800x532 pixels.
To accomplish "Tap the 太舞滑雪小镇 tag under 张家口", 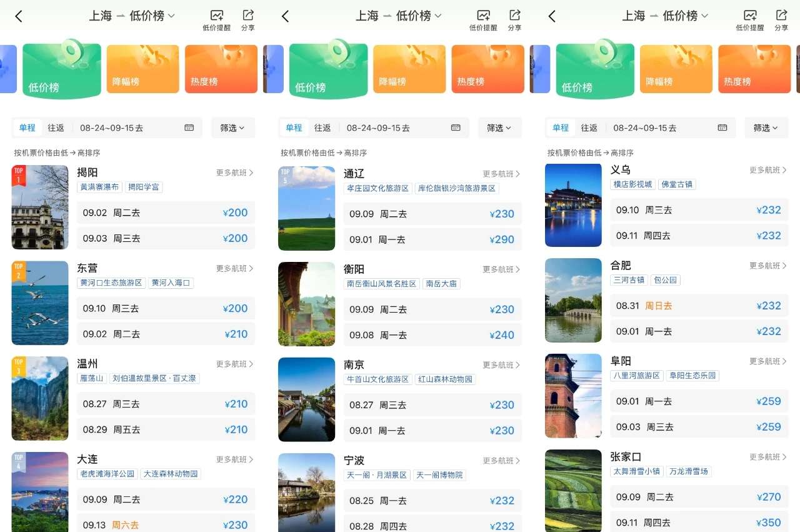I will 637,471.
